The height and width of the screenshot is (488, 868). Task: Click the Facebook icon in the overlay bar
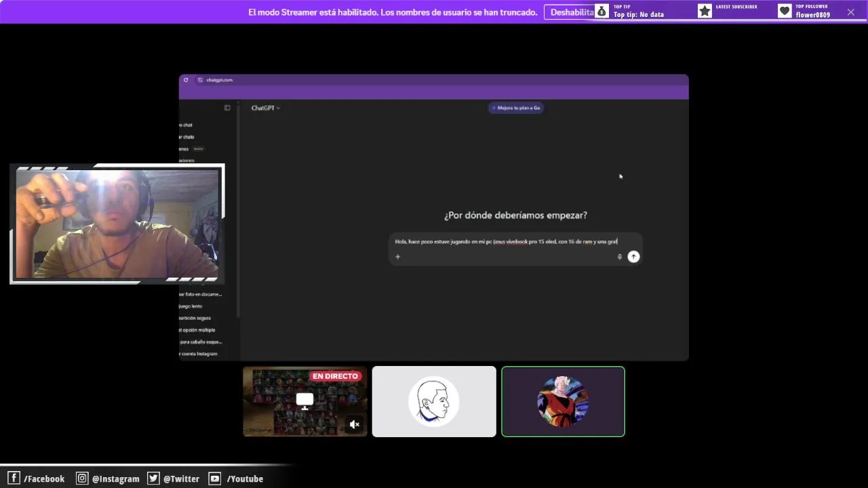point(14,478)
